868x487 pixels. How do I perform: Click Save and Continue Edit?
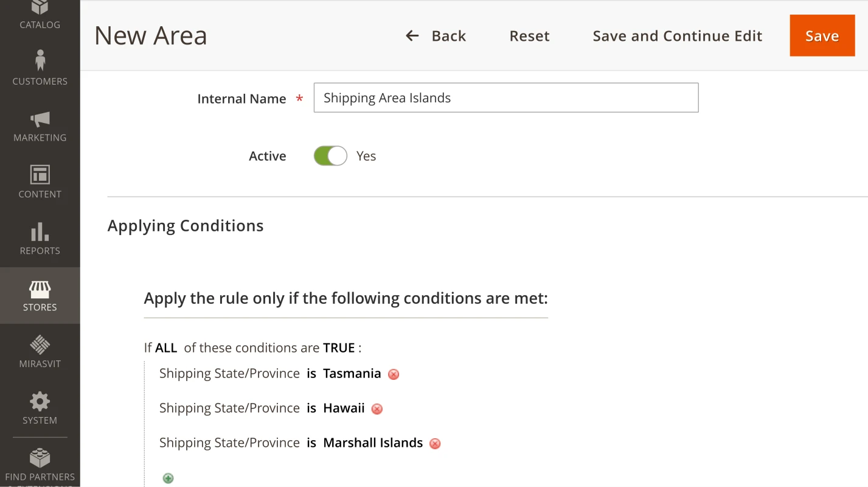coord(677,36)
